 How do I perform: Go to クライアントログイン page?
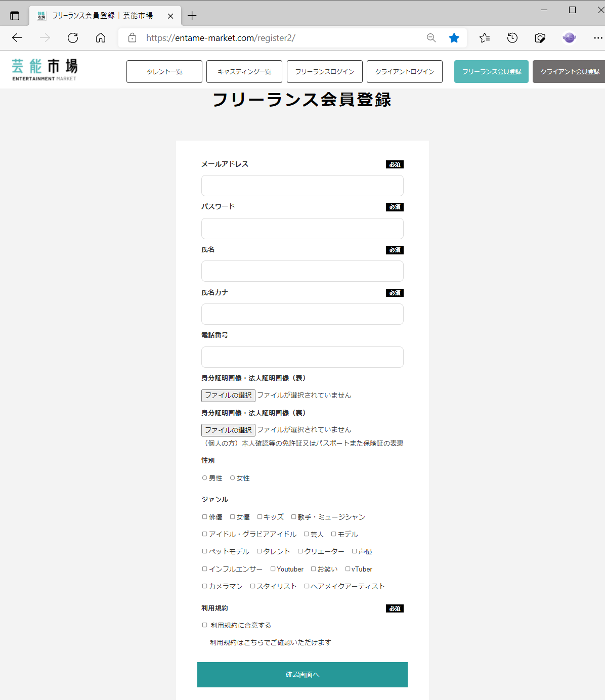click(x=405, y=71)
